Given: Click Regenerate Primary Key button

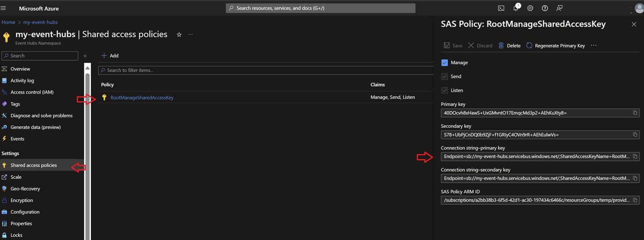Looking at the screenshot, I should pyautogui.click(x=555, y=46).
